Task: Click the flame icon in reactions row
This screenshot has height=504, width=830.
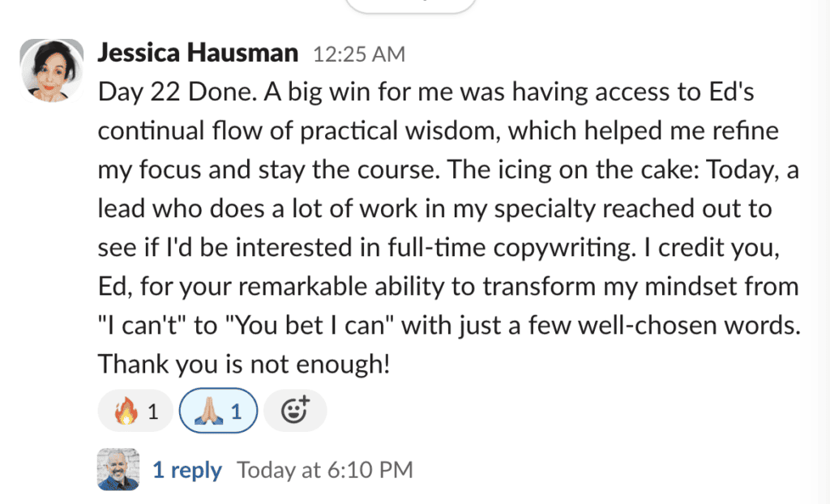Action: tap(126, 412)
